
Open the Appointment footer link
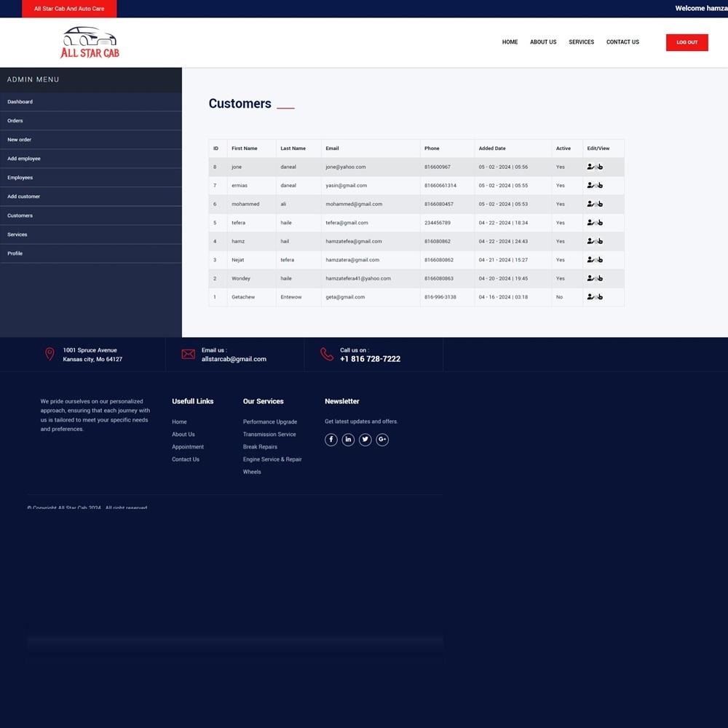point(188,447)
